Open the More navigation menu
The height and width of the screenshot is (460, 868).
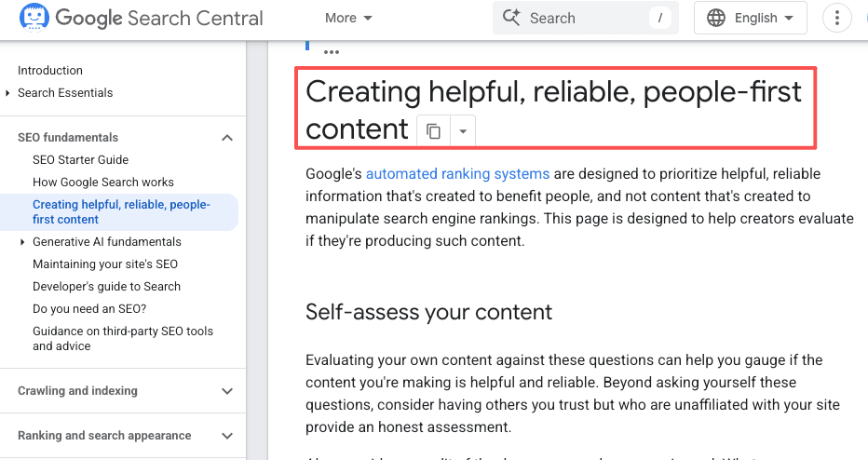[x=348, y=18]
